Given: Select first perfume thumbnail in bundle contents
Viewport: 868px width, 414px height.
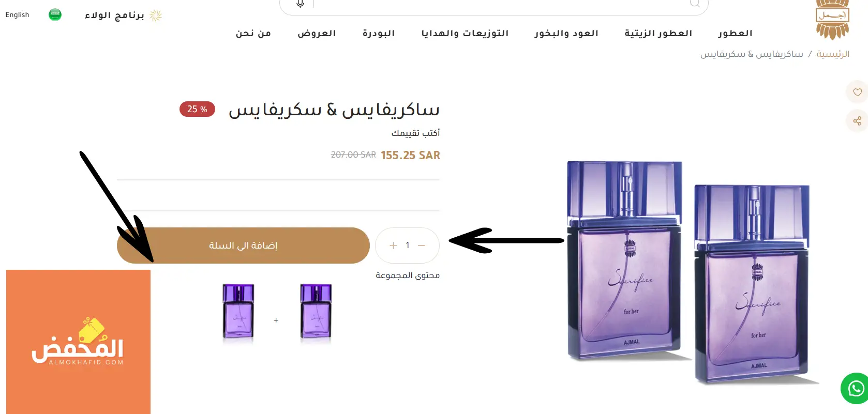Looking at the screenshot, I should [316, 312].
